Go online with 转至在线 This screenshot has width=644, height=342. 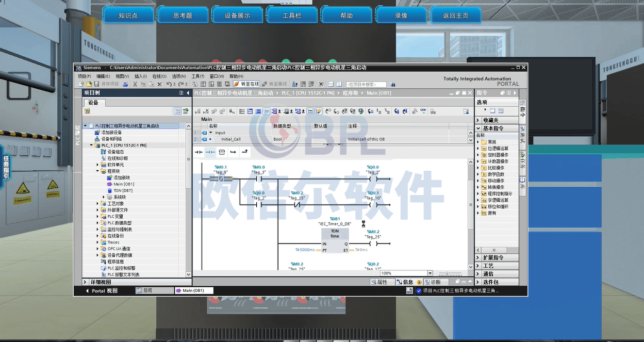coord(246,84)
